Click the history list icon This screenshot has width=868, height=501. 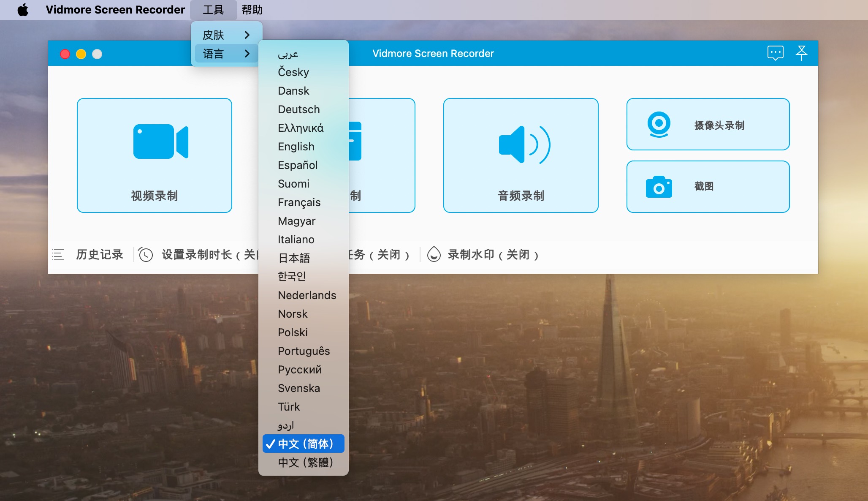coord(58,255)
